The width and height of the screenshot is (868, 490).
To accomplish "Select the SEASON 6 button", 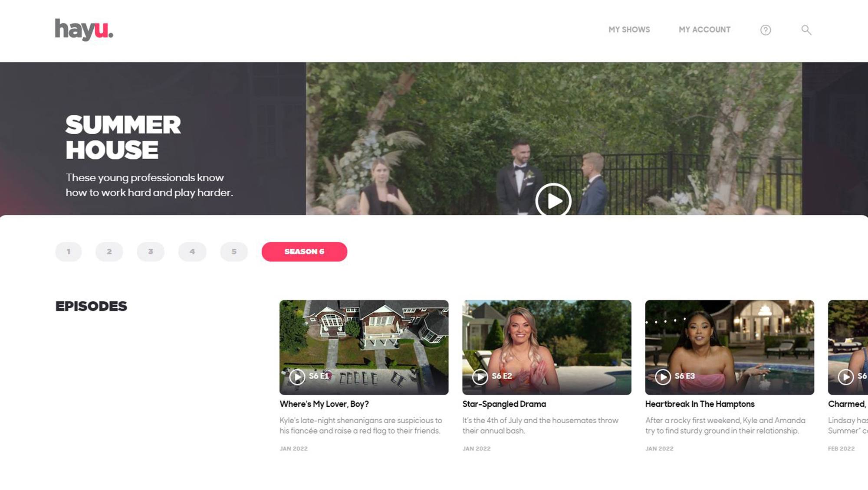I will coord(304,252).
